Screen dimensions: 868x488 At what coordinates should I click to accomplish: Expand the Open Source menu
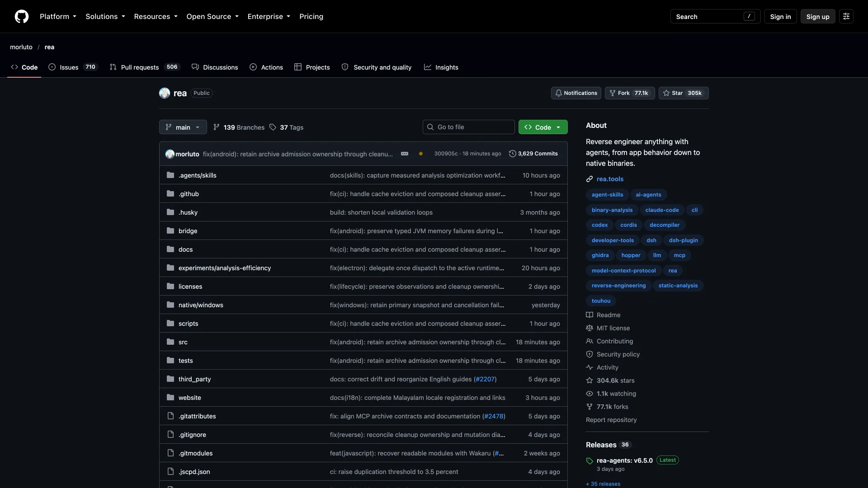pos(212,16)
